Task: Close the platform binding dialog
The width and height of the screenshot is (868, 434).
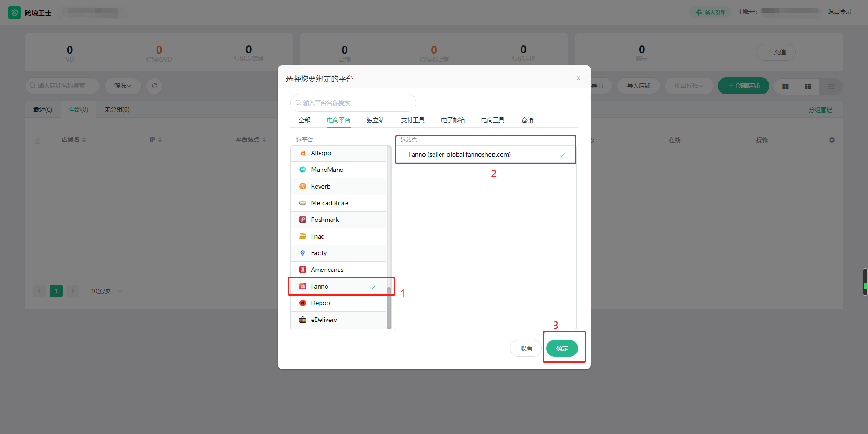Action: point(578,78)
